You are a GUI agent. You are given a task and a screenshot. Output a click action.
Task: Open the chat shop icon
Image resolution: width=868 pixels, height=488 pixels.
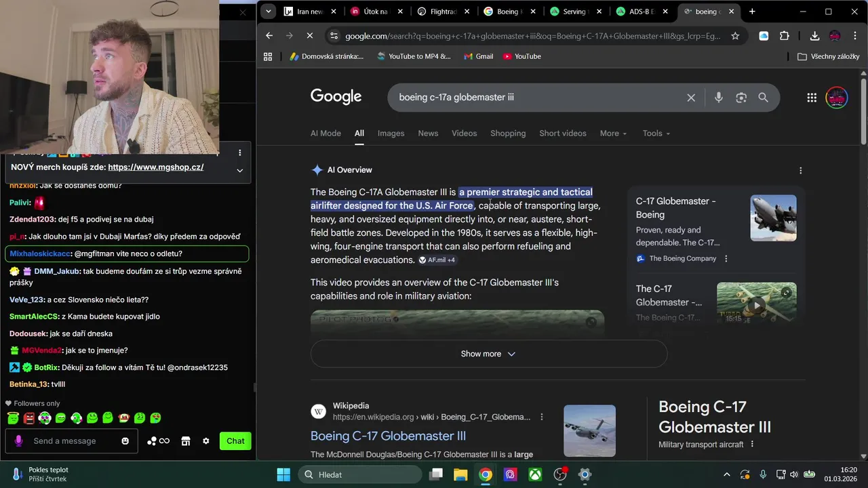point(186,441)
